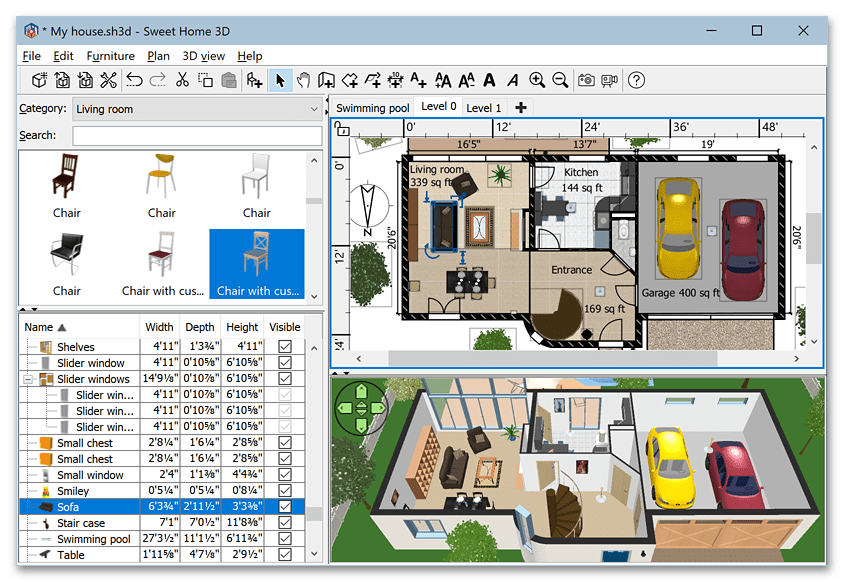Create a 3D video with camcorder icon

click(609, 80)
